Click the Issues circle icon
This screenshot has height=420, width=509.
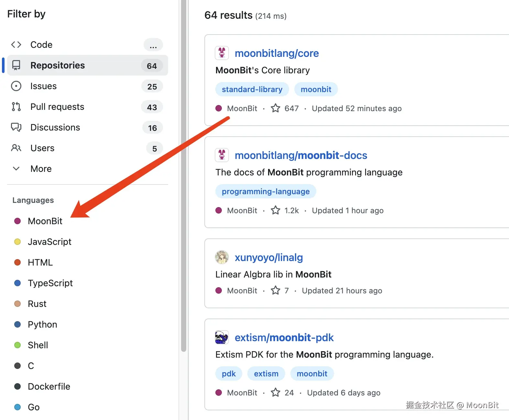[16, 86]
